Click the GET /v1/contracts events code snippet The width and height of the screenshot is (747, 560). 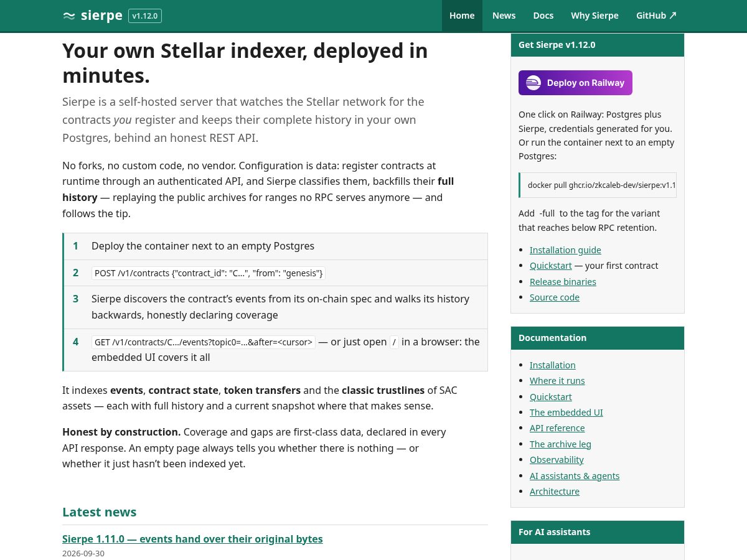tap(204, 342)
